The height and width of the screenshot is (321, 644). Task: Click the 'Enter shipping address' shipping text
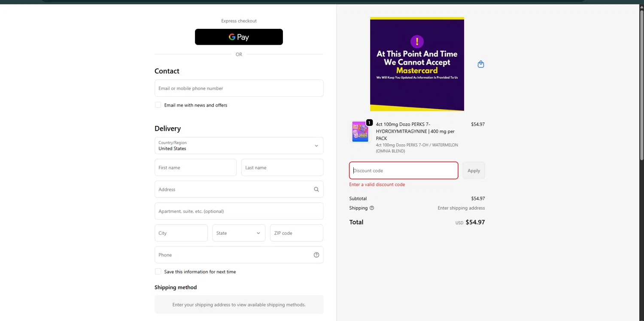click(x=461, y=208)
